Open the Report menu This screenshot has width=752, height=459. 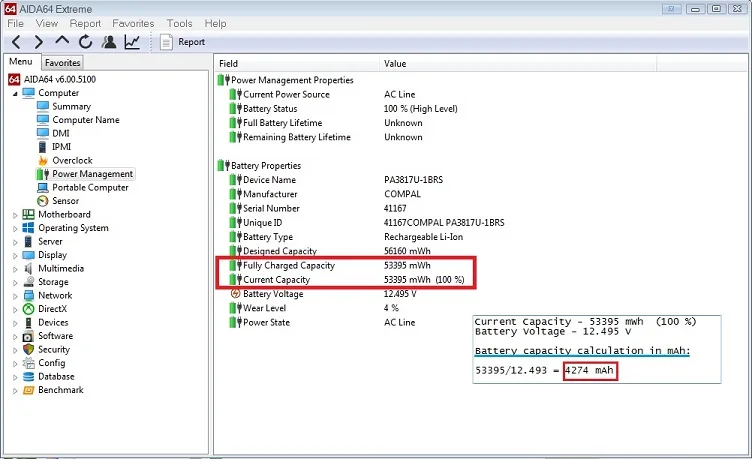[x=85, y=24]
